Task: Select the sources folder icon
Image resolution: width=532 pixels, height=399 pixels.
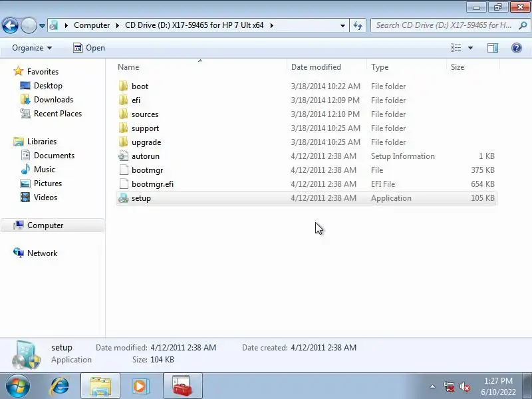Action: click(x=124, y=114)
